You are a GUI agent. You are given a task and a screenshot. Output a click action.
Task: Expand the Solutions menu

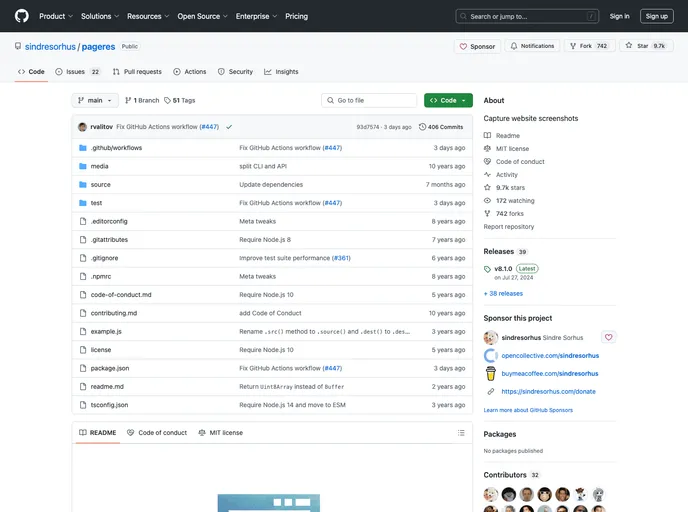coord(100,16)
